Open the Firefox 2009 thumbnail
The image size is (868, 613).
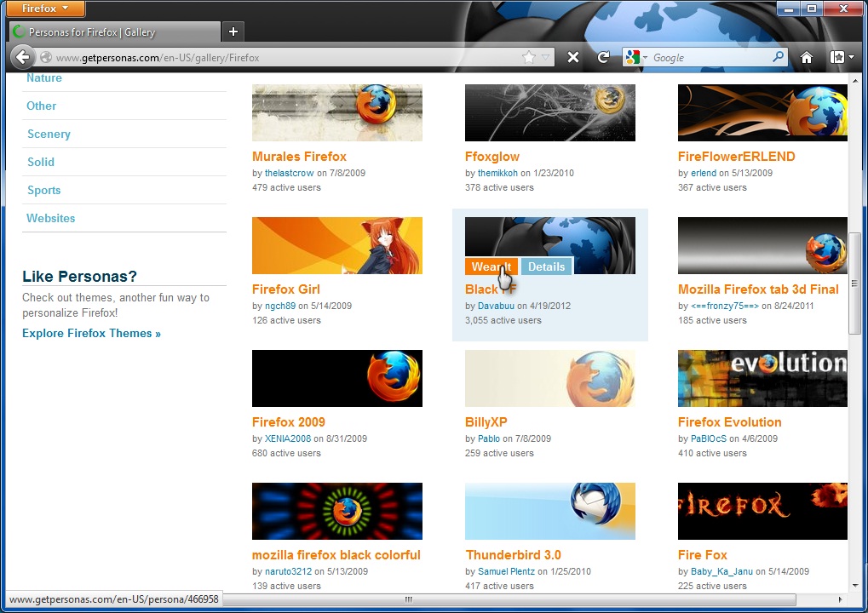pos(337,378)
